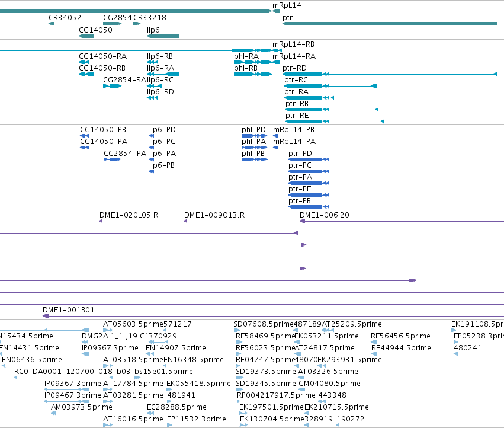The image size is (504, 428).
Task: Click the CR34052 gene label
Action: [x=65, y=18]
